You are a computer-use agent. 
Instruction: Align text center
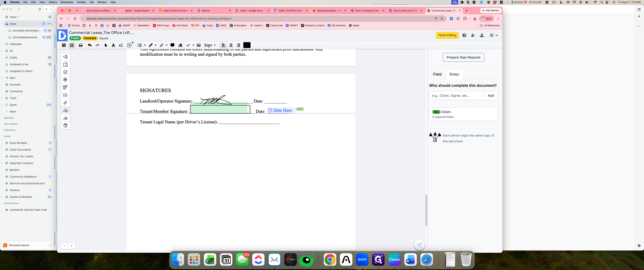point(231,45)
